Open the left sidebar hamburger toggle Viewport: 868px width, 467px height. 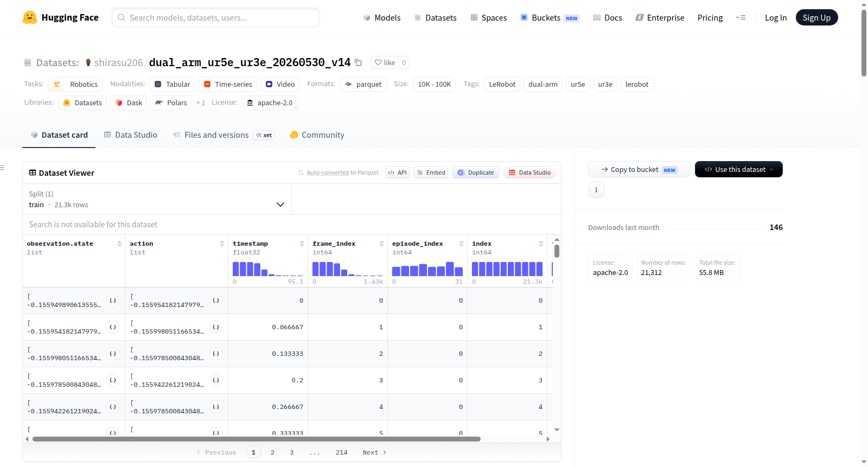[3, 168]
